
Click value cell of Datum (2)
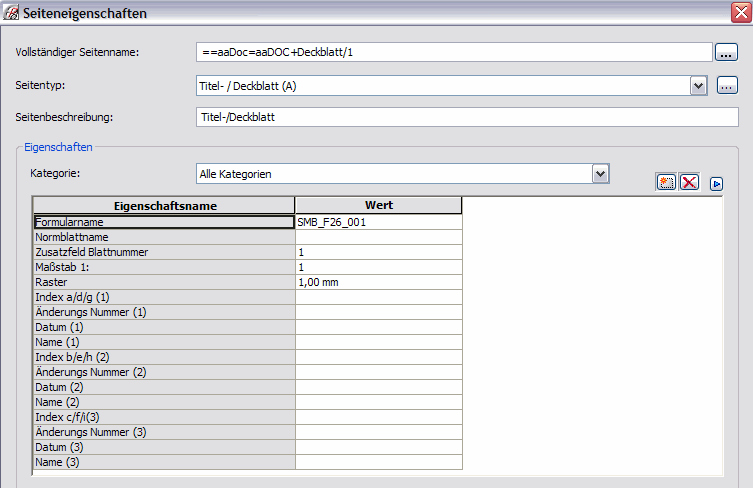[378, 387]
